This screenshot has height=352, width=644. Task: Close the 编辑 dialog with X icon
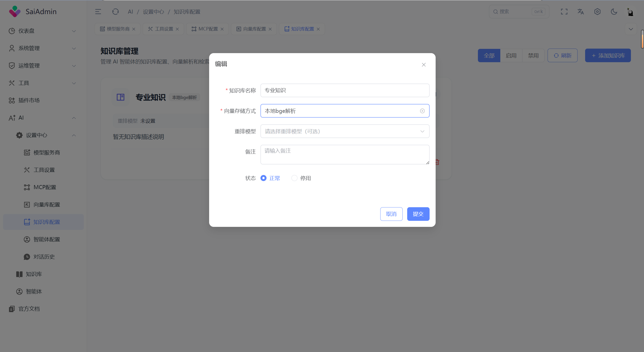(424, 65)
